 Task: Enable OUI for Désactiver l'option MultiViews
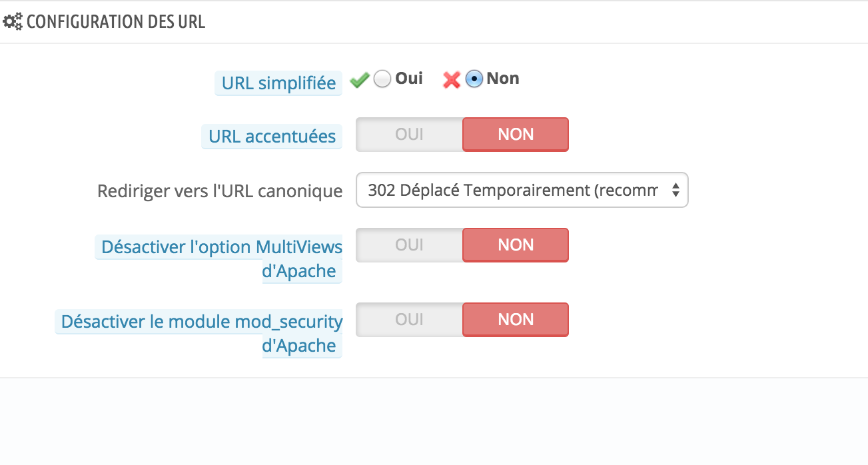pyautogui.click(x=409, y=245)
